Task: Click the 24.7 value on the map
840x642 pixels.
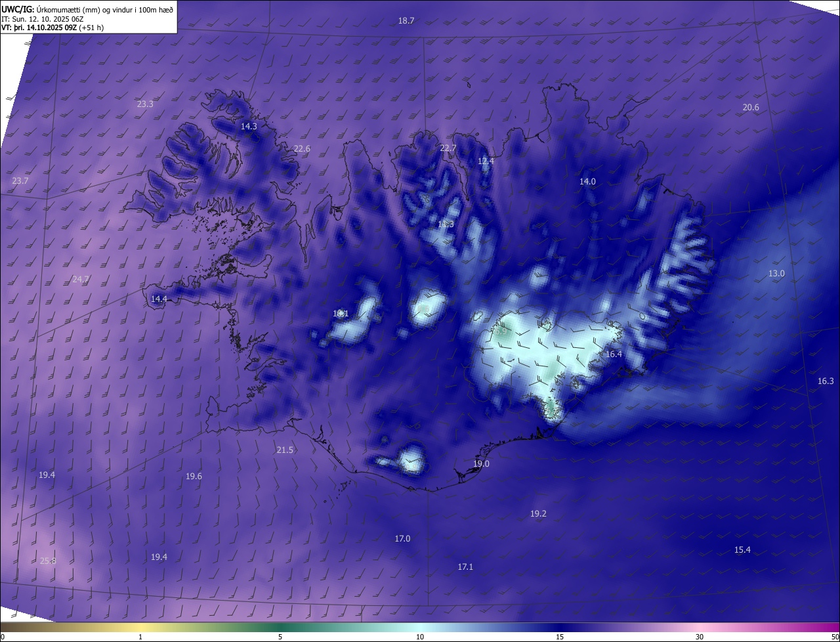Action: (80, 279)
